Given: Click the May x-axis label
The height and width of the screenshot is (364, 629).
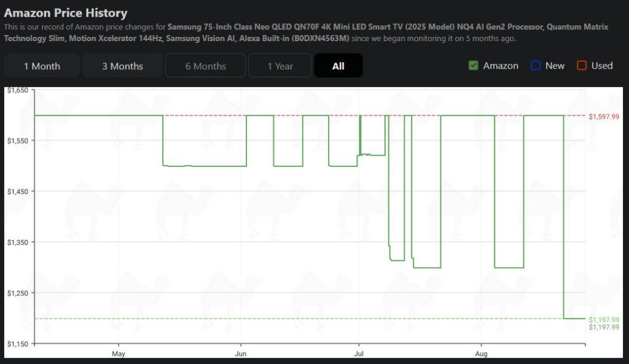Looking at the screenshot, I should pyautogui.click(x=119, y=354).
